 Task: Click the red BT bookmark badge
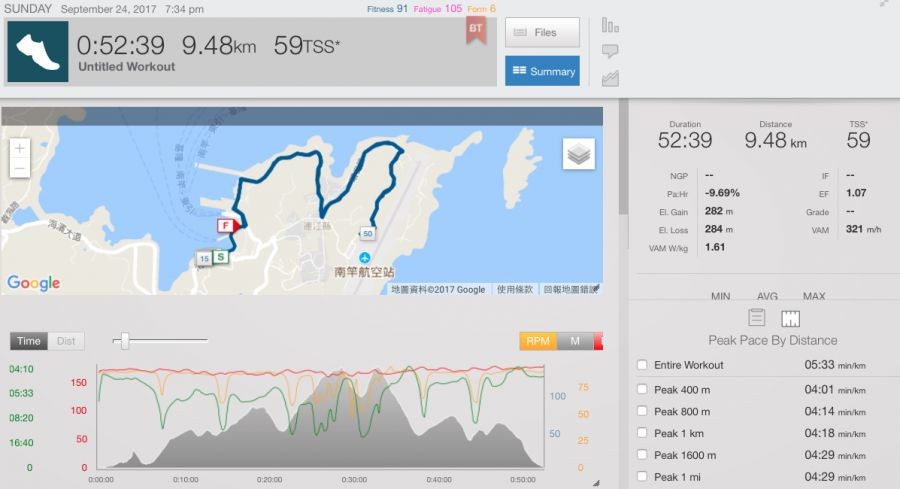[x=475, y=30]
